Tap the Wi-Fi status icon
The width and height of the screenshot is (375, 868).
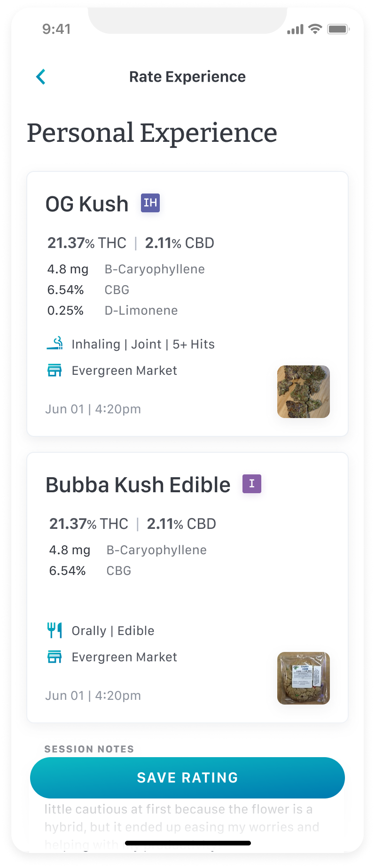[x=315, y=29]
